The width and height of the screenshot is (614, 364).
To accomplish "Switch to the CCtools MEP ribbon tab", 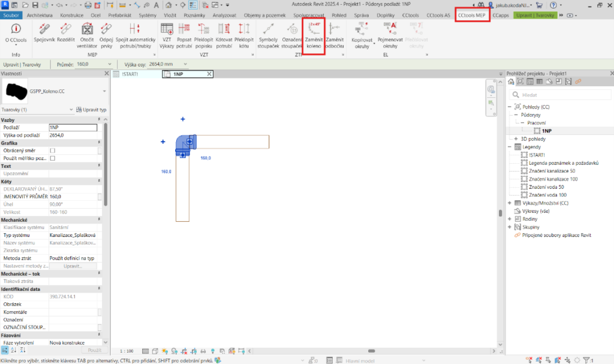I will pyautogui.click(x=471, y=15).
